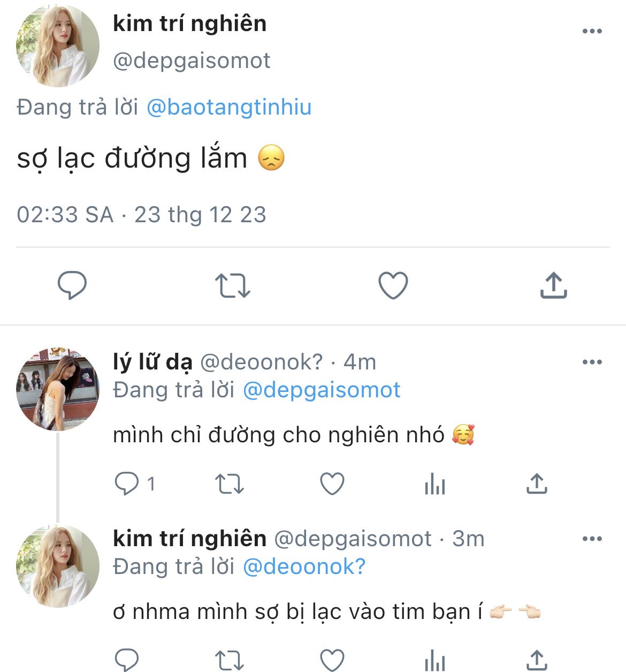This screenshot has width=626, height=672.
Task: Open kim trí nghiên's avatar on the main tweet
Action: (58, 46)
